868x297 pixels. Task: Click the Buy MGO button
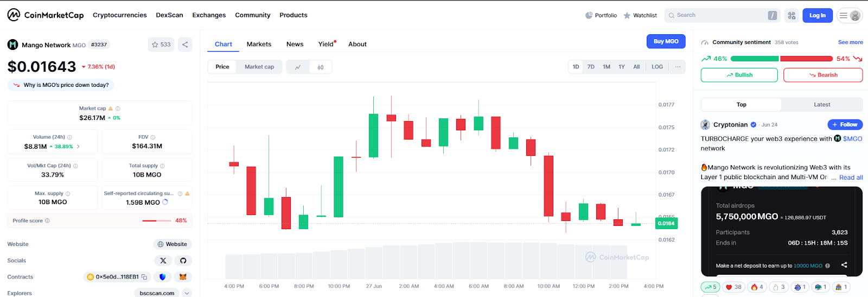point(666,41)
